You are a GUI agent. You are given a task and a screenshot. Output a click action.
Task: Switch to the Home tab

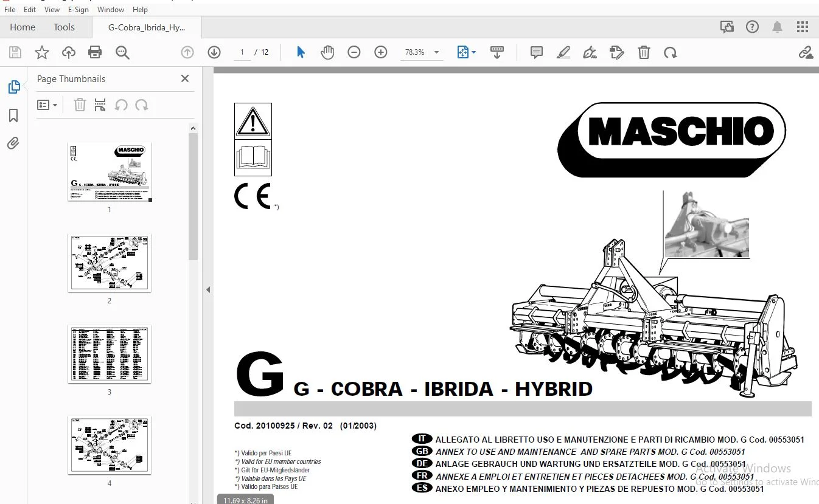pyautogui.click(x=23, y=27)
